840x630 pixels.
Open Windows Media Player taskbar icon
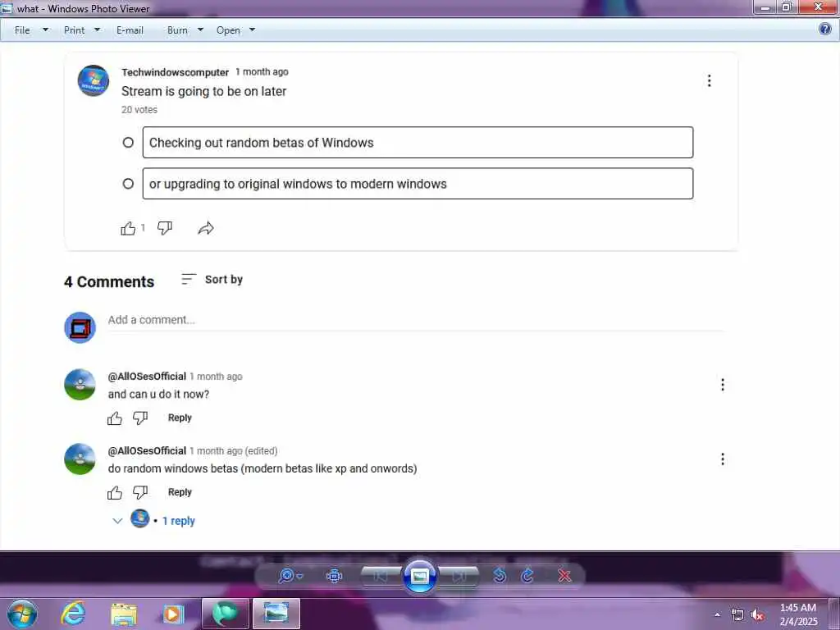point(173,614)
